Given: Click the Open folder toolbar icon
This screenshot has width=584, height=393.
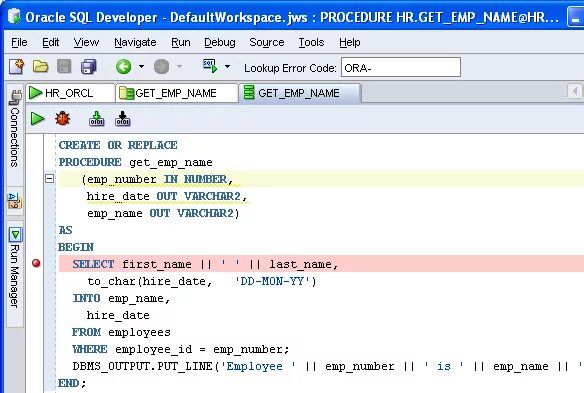Looking at the screenshot, I should coord(40,67).
